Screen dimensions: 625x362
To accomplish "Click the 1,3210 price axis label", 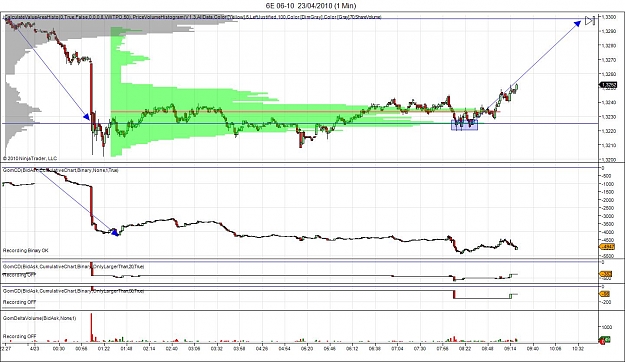I will click(x=608, y=145).
